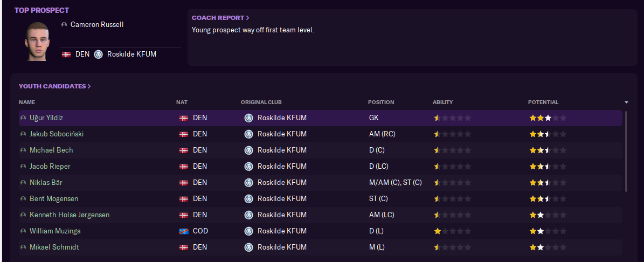Open the Coach Report details
The width and height of the screenshot is (644, 262).
coord(220,18)
